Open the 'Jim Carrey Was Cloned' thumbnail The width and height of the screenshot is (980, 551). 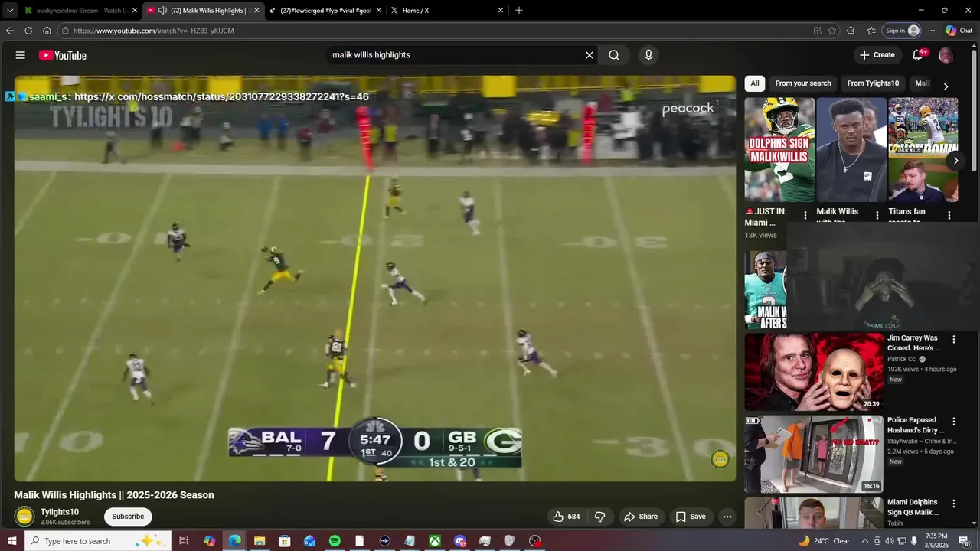tap(814, 371)
